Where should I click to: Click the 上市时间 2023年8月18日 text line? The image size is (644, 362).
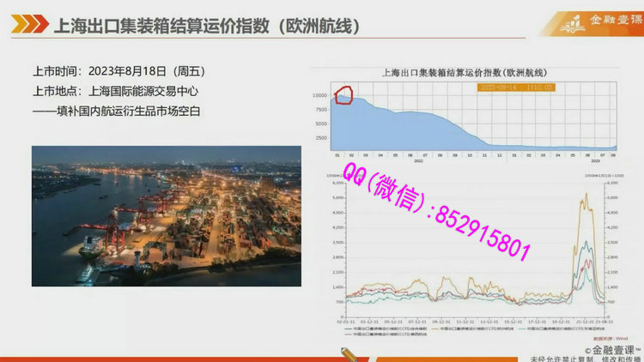118,72
